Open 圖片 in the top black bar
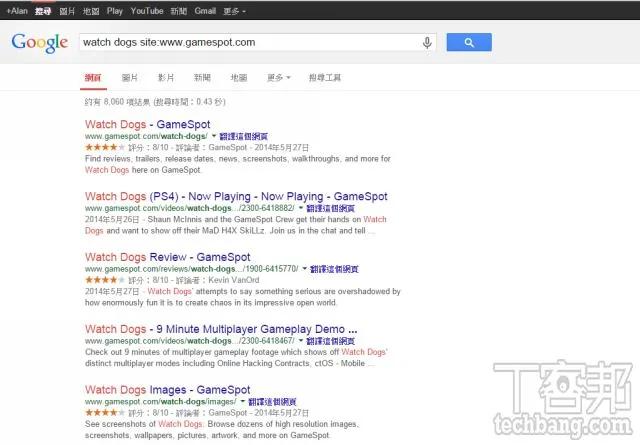Screen dimensions: 640x445 [x=67, y=11]
